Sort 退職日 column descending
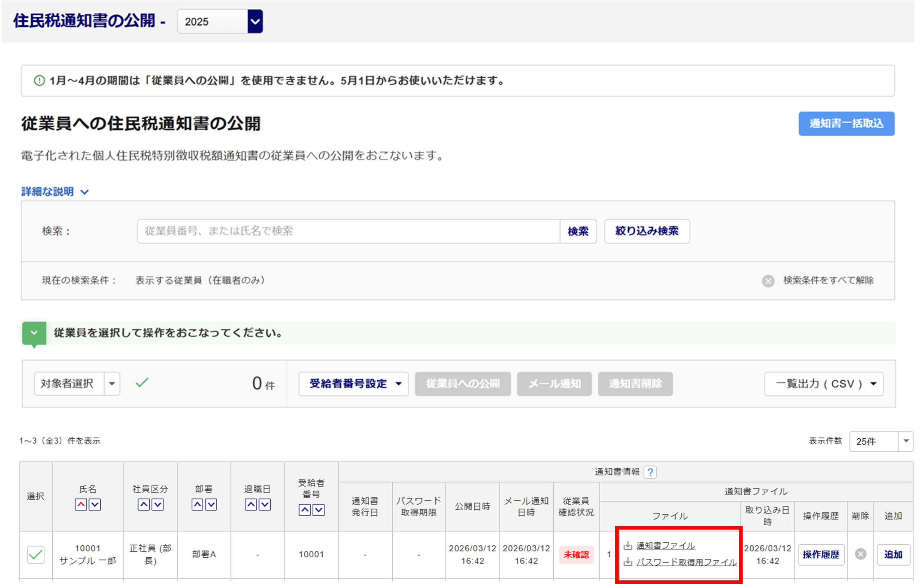Image resolution: width=924 pixels, height=584 pixels. [265, 505]
